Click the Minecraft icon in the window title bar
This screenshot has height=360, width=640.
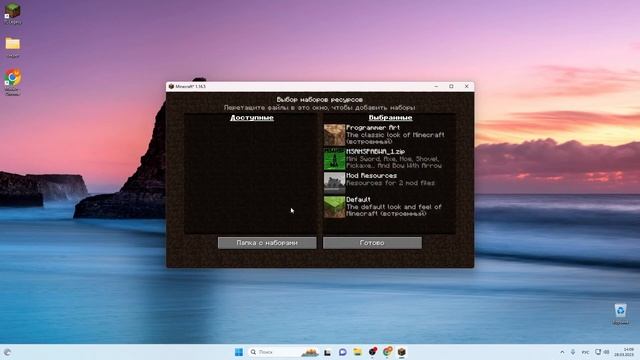(x=171, y=87)
